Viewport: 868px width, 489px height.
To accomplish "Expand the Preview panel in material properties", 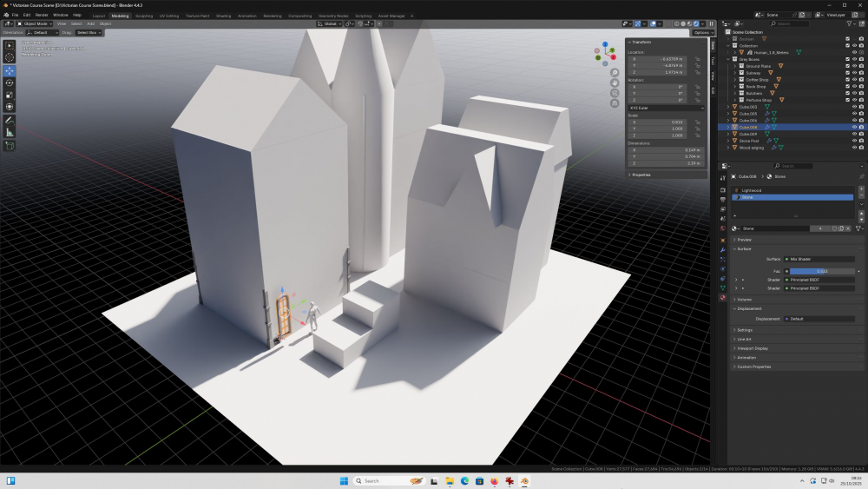I will pyautogui.click(x=745, y=240).
